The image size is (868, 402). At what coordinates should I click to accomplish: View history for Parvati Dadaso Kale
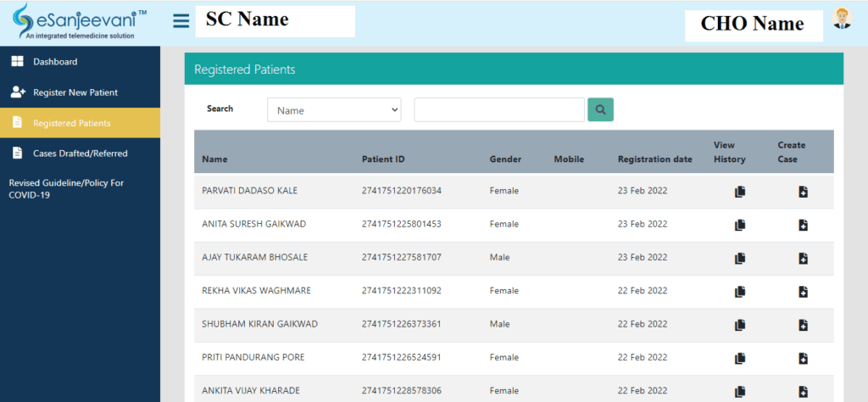point(739,192)
